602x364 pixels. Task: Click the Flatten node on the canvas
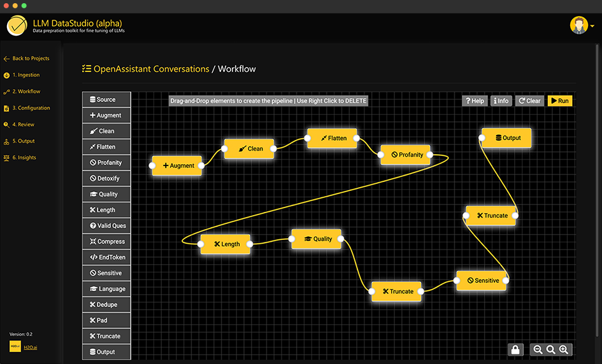(x=332, y=138)
